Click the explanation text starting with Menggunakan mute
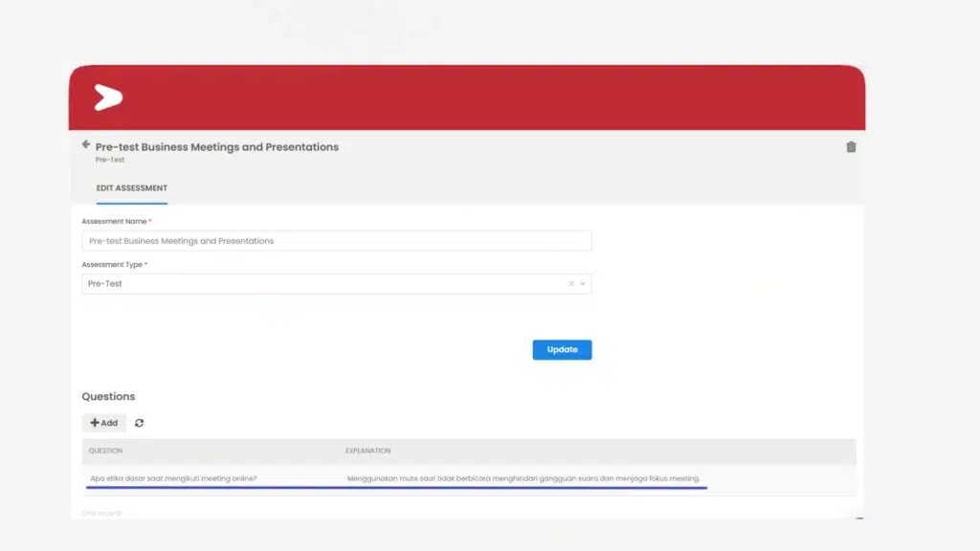Screen dimensions: 980x551 [x=523, y=478]
